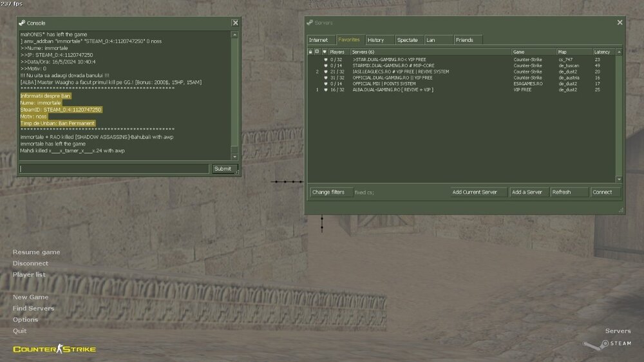Screen dimensions: 644x362
Task: Click the heart icon beside STARMIX.DUAL-GAMING.RO server
Action: pyautogui.click(x=325, y=65)
